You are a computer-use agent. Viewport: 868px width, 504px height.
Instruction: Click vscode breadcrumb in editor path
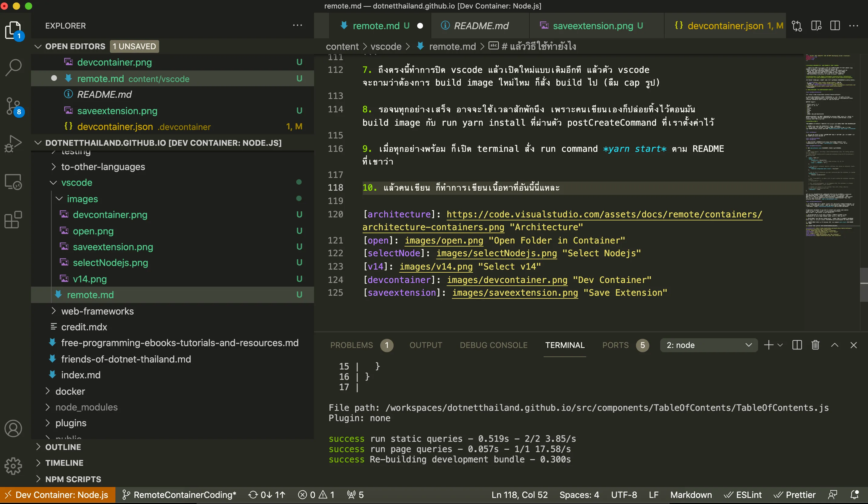coord(386,46)
